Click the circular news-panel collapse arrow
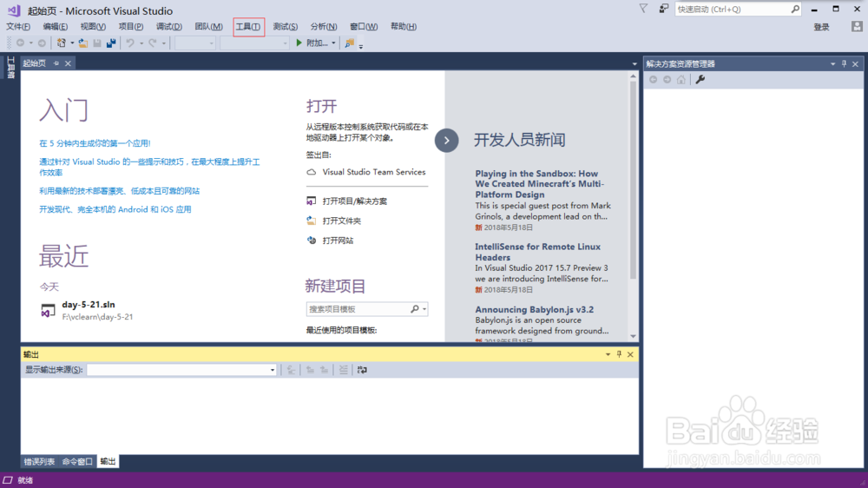 pyautogui.click(x=447, y=141)
